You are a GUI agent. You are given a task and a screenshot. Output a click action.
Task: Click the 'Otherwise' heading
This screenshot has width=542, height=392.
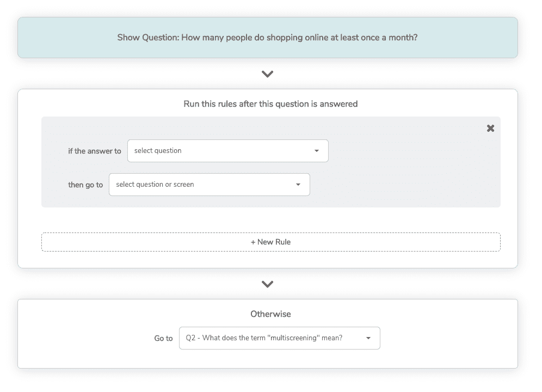(x=270, y=314)
